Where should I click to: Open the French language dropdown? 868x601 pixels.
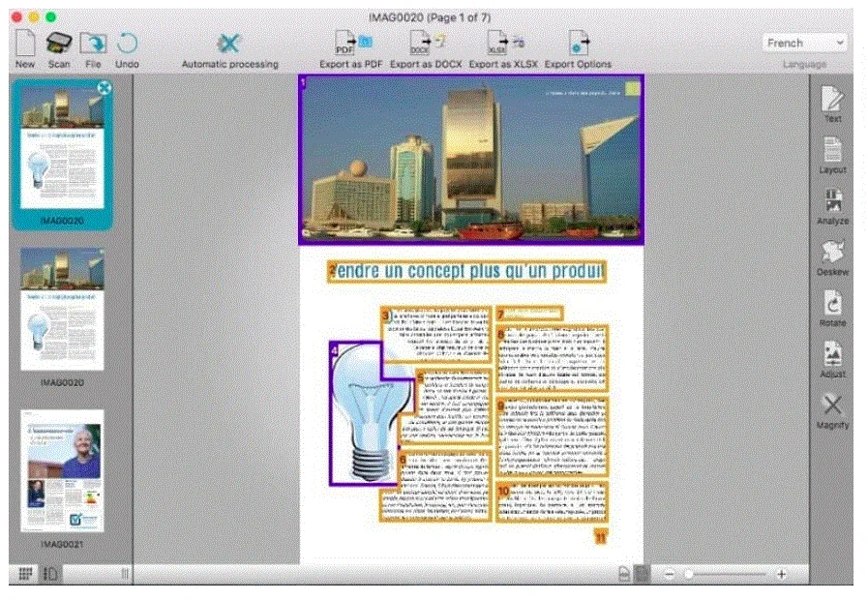pos(804,43)
